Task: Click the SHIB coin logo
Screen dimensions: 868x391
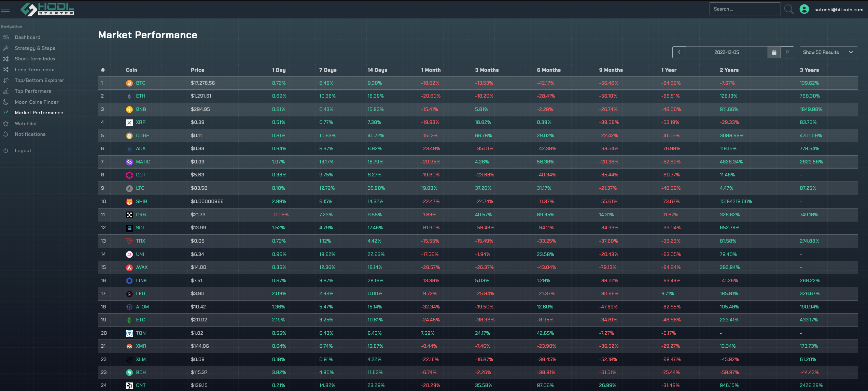Action: click(129, 202)
